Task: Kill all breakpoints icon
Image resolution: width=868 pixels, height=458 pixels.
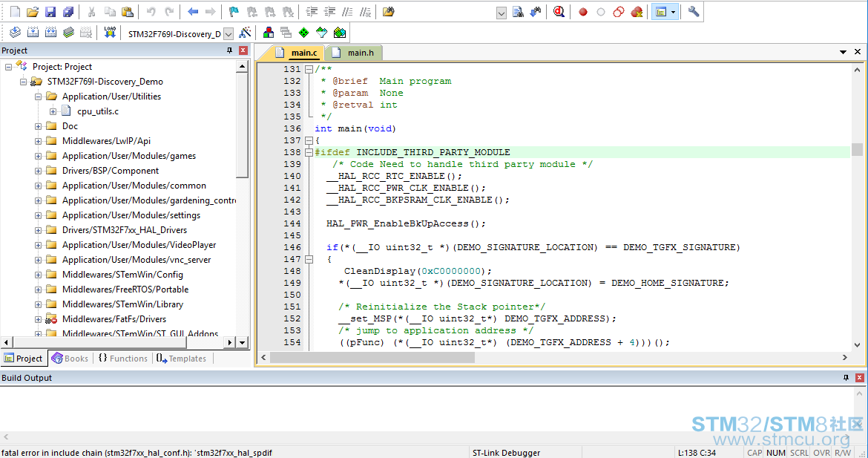Action: pyautogui.click(x=637, y=12)
